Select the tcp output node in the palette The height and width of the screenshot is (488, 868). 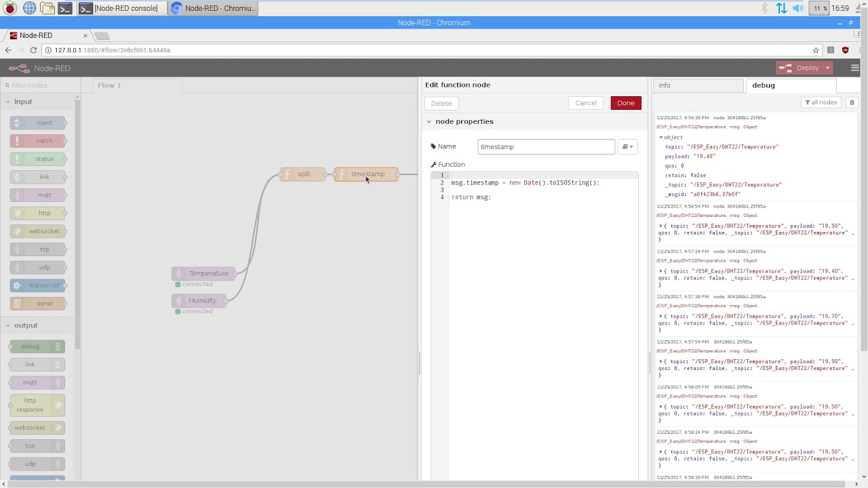point(37,446)
